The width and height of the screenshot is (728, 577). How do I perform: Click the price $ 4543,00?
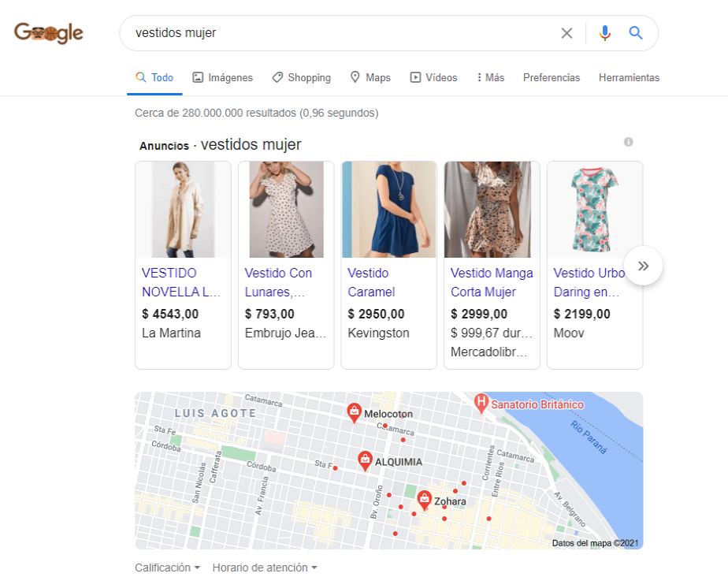click(x=170, y=314)
